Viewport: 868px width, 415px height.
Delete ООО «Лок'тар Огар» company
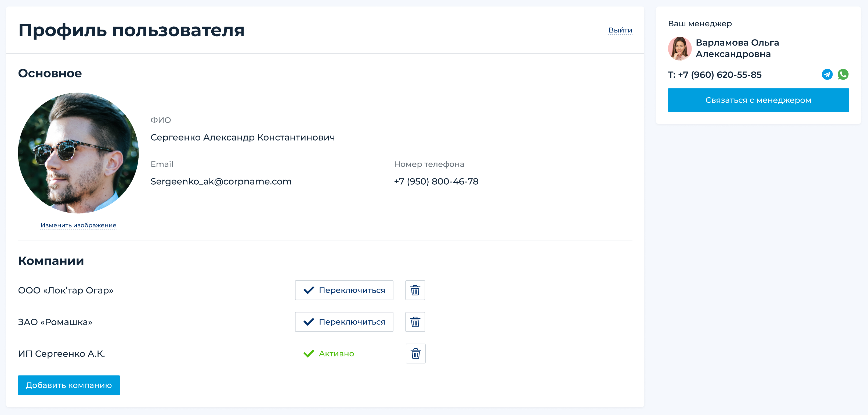415,290
